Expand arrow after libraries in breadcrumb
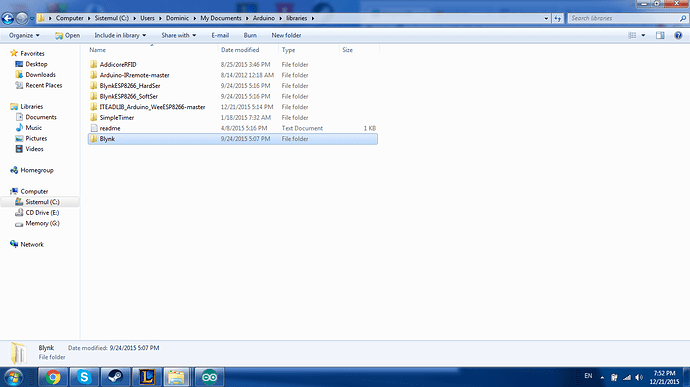 (313, 18)
